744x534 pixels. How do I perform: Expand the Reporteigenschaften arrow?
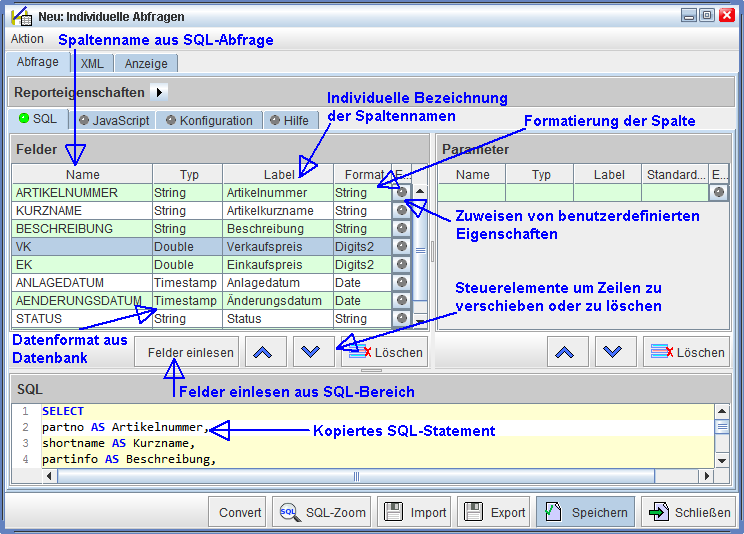point(158,92)
